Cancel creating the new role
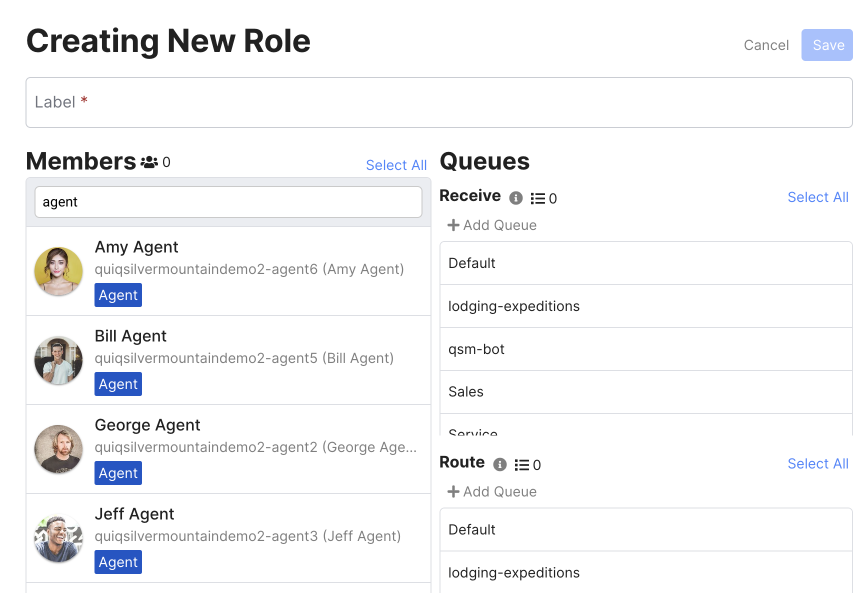This screenshot has width=866, height=593. (x=766, y=45)
